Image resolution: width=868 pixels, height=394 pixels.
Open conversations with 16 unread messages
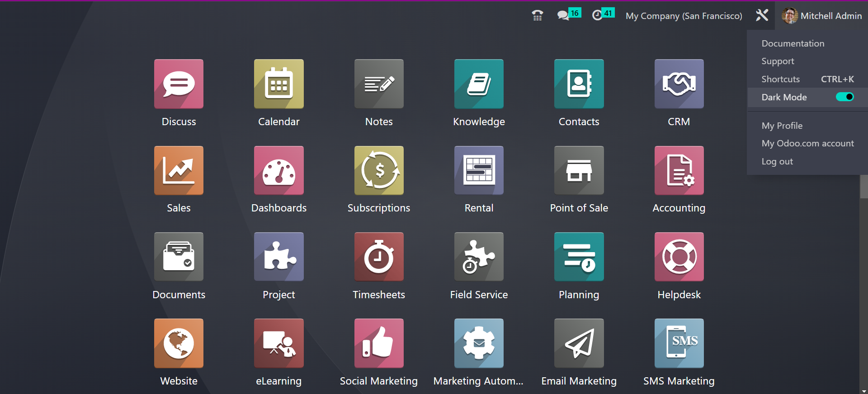[x=569, y=15]
